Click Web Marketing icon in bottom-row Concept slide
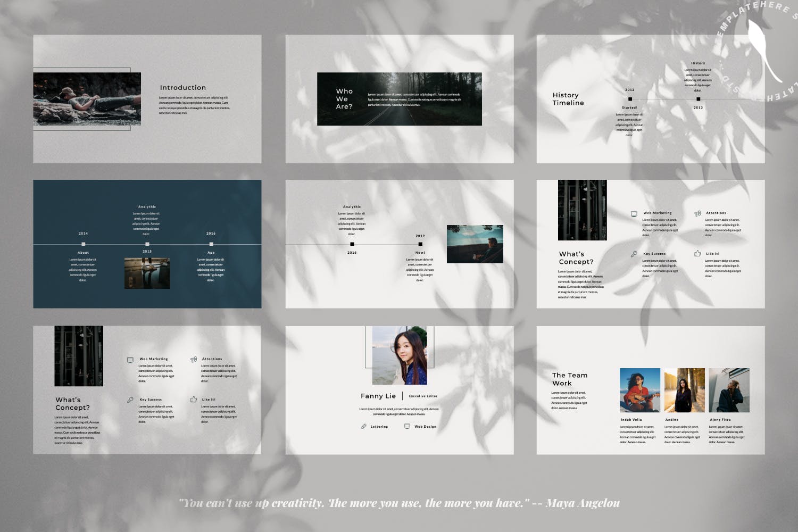798x532 pixels. [x=130, y=360]
